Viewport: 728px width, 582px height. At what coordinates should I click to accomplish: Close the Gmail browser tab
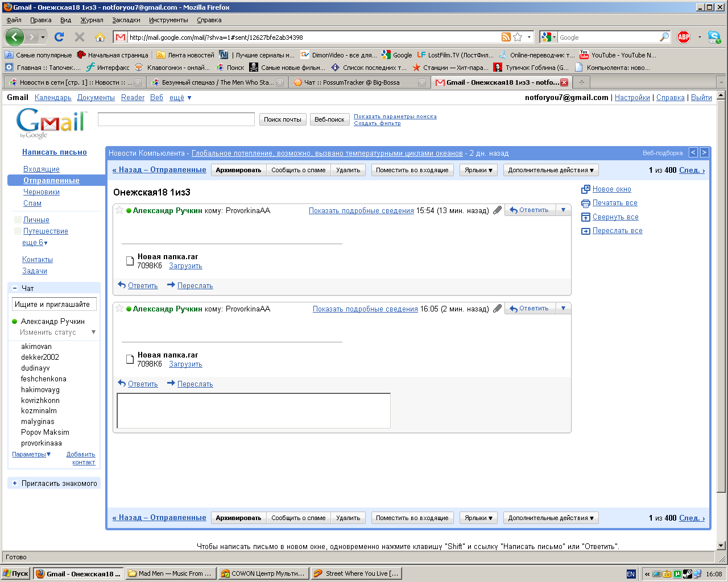pyautogui.click(x=564, y=82)
